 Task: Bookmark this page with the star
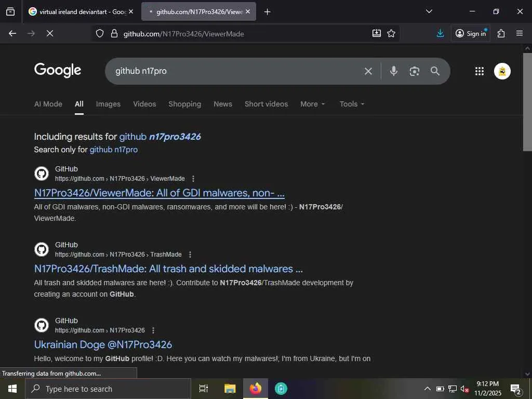coord(391,33)
